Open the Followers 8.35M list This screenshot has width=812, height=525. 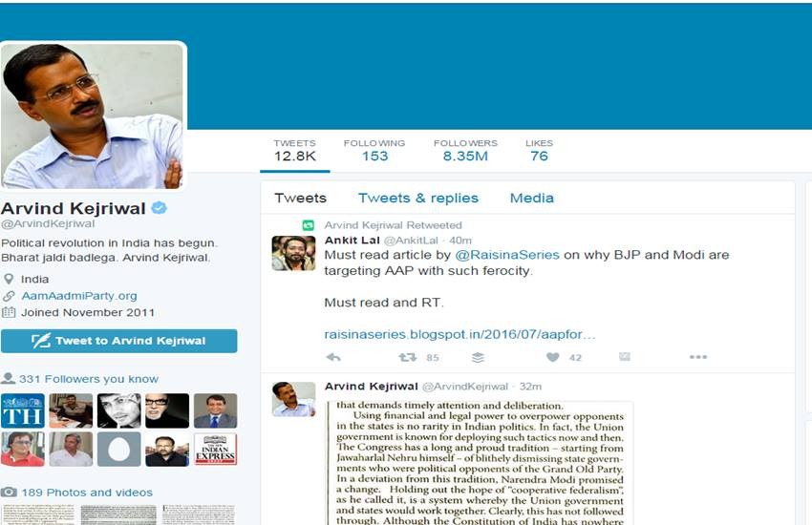pos(465,151)
